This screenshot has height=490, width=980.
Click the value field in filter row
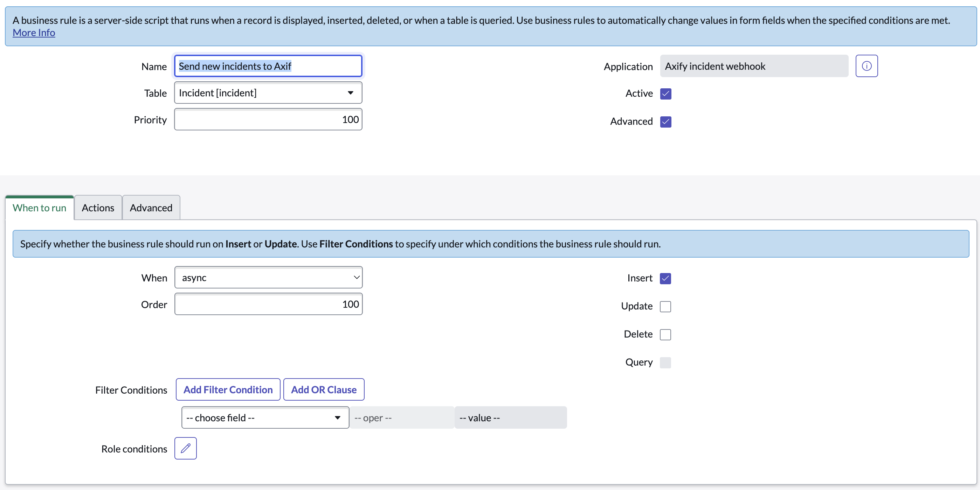511,417
